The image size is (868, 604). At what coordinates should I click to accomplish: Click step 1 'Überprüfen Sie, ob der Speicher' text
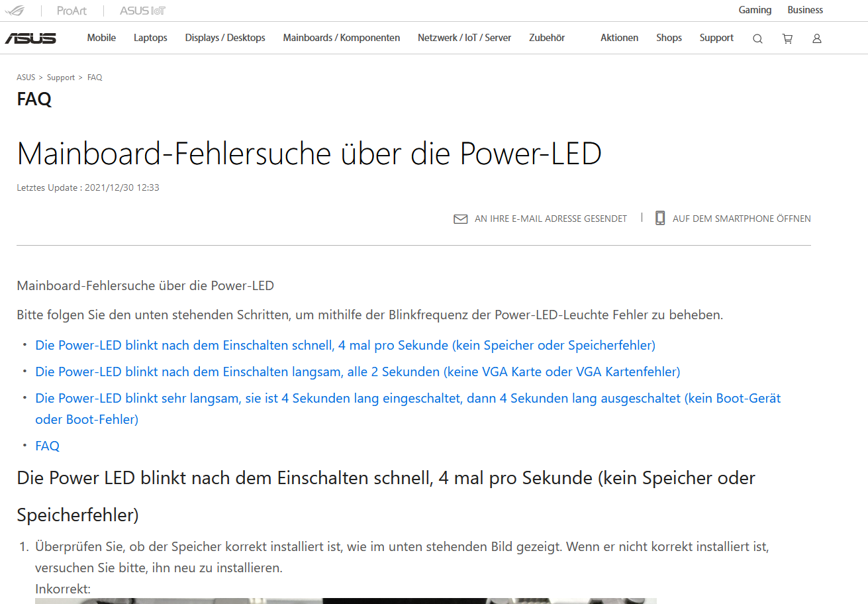pyautogui.click(x=402, y=557)
